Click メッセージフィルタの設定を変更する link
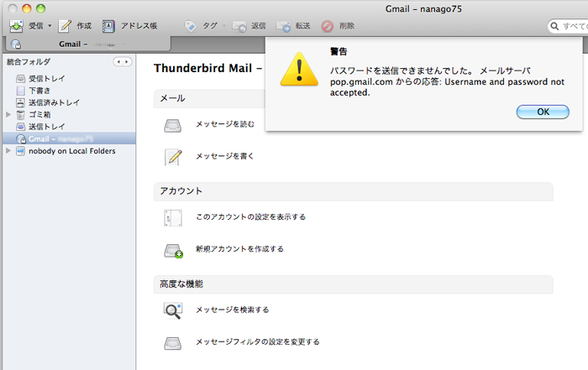 click(x=258, y=342)
